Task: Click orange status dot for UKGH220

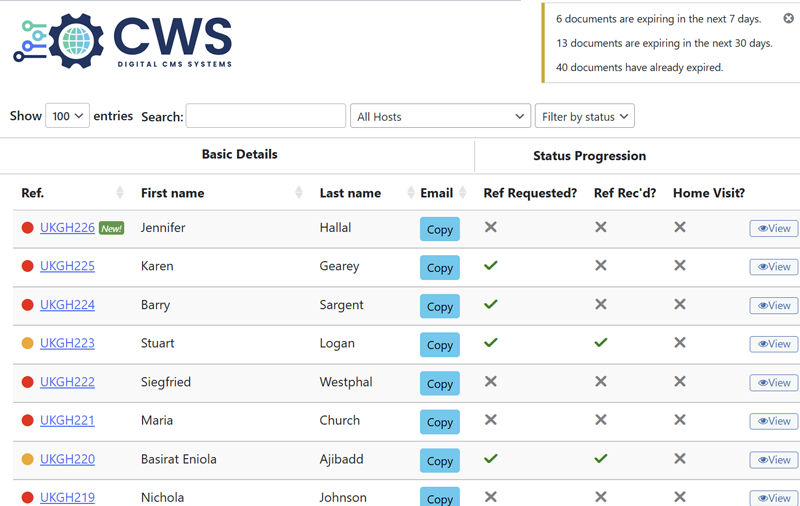Action: click(28, 459)
